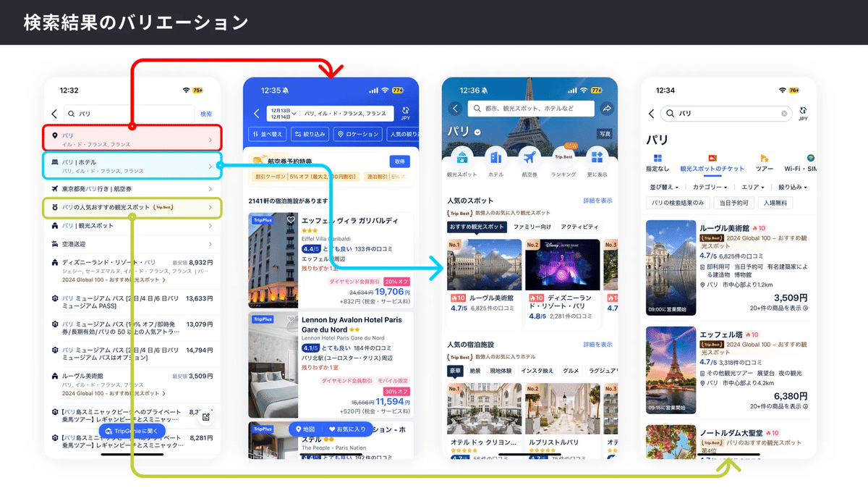Focus search field 都市、観光スポット、ホテルなど
The image size is (868, 488).
coord(530,109)
